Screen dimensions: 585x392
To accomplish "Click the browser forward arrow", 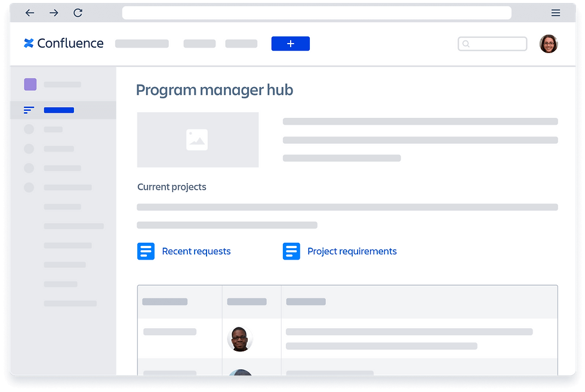I will 54,13.
